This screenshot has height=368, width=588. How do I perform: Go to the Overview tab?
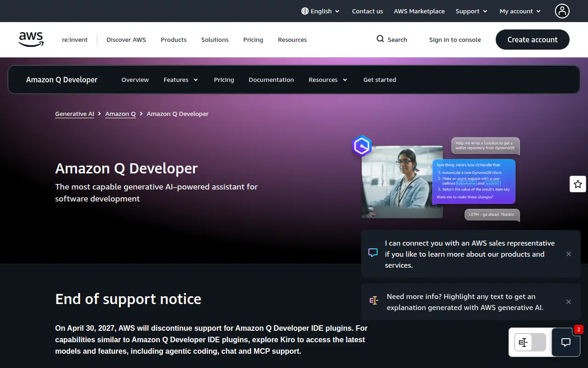(x=135, y=80)
